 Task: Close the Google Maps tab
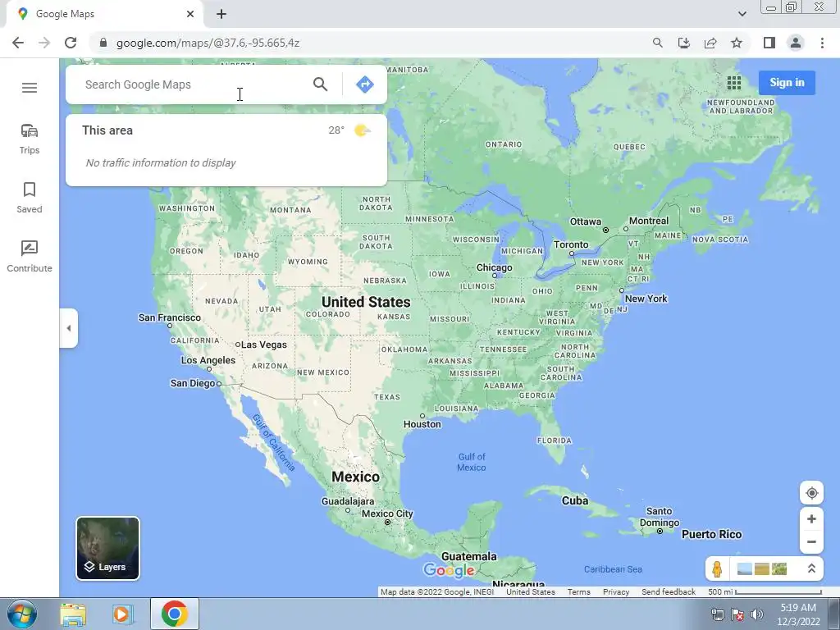coord(190,14)
